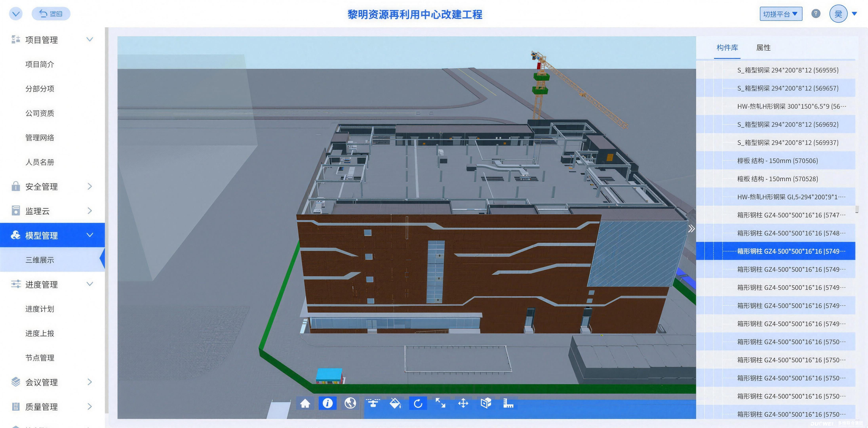Image resolution: width=868 pixels, height=428 pixels.
Task: Open the 切换平台 platform dropdown
Action: 781,14
